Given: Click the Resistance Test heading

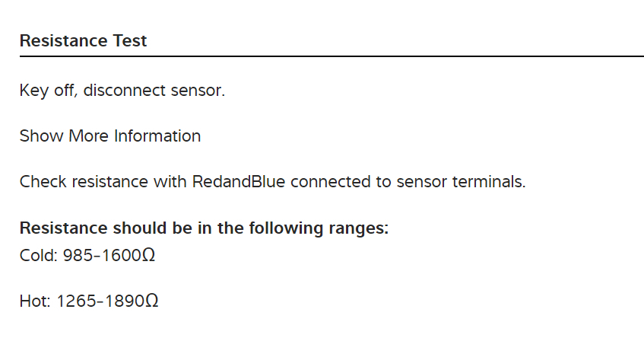Looking at the screenshot, I should [83, 41].
